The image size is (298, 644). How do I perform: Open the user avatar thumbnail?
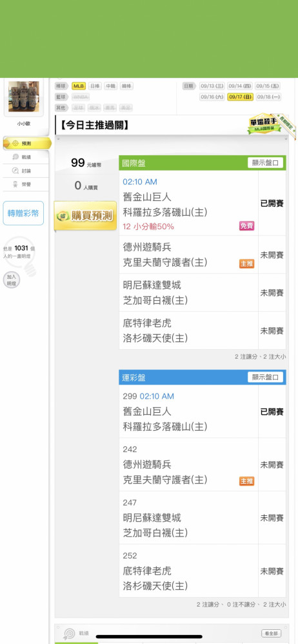tap(23, 97)
